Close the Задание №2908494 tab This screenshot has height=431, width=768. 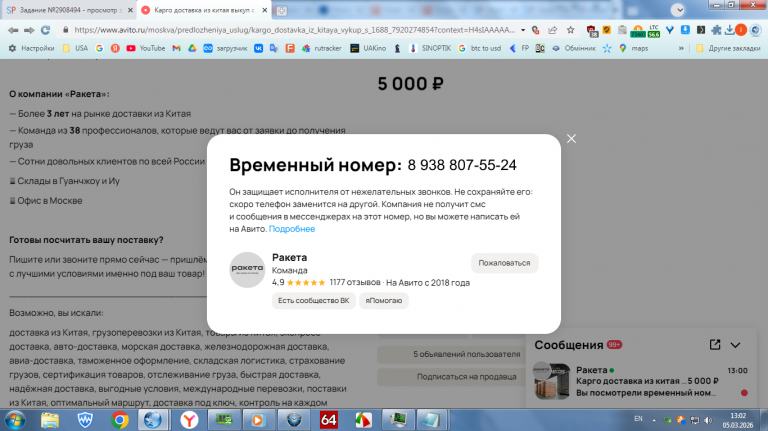coord(130,10)
